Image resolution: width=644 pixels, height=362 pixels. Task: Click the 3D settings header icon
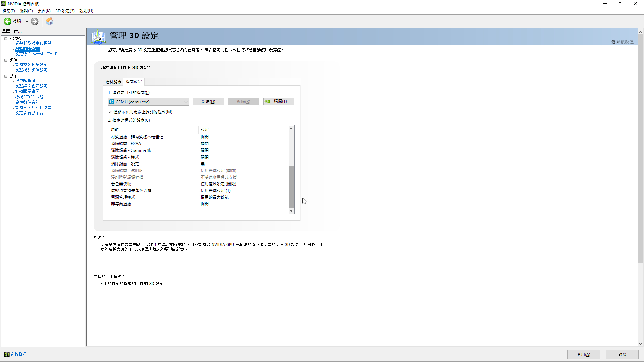98,37
